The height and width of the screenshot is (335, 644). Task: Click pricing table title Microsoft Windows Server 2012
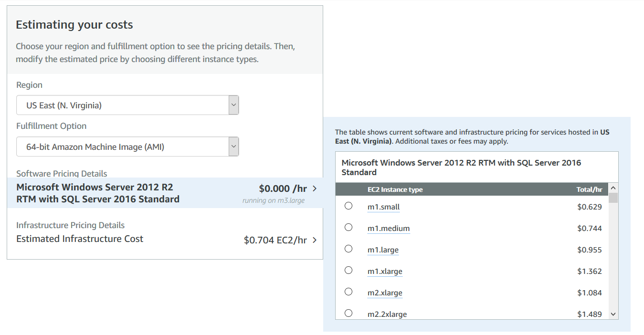tap(461, 167)
